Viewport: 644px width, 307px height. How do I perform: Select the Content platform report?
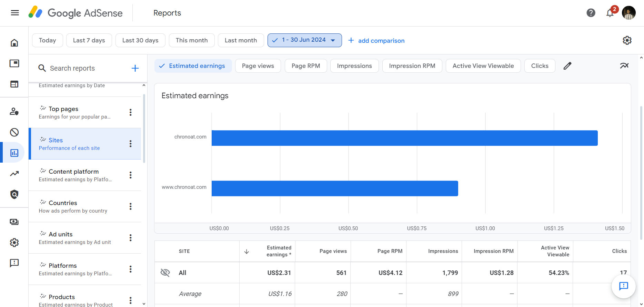[x=85, y=175]
